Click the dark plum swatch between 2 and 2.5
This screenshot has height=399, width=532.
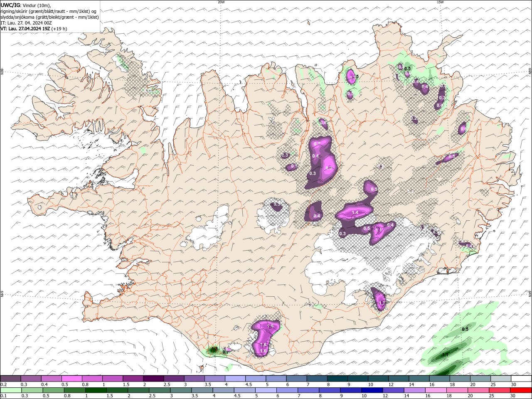[153, 379]
